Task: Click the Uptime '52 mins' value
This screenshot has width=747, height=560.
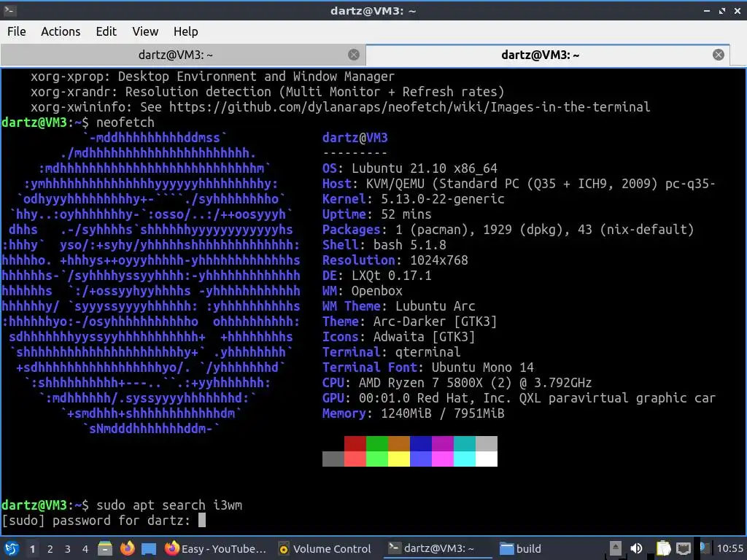Action: tap(406, 214)
